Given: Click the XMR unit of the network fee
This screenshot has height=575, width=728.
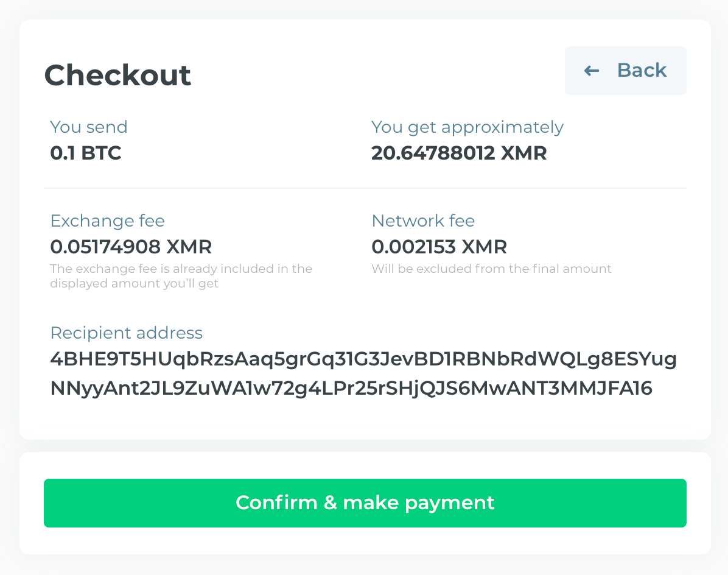Looking at the screenshot, I should (x=484, y=247).
